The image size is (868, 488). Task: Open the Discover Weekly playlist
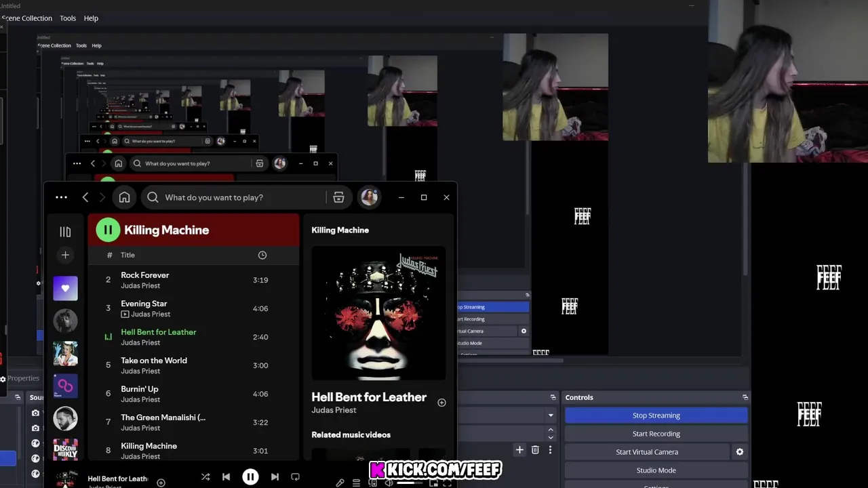[65, 450]
